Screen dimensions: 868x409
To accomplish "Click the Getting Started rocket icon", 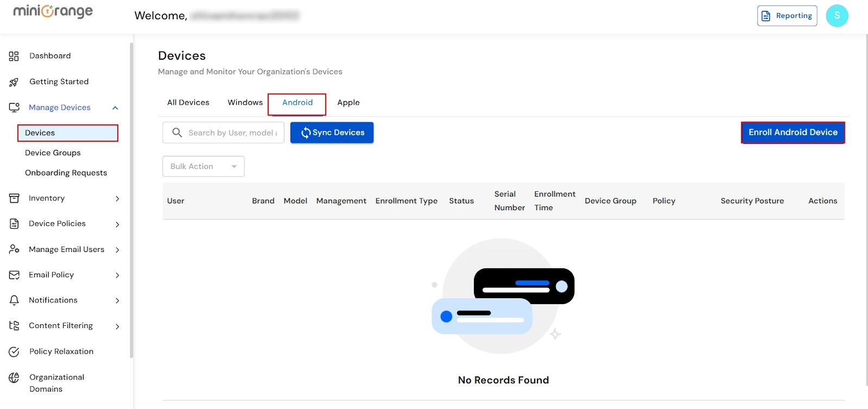I will click(x=14, y=82).
